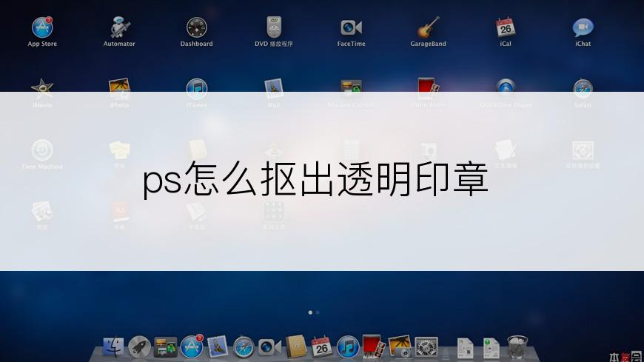The image size is (644, 362).
Task: Launch Safari from the Launchpad grid
Action: tap(583, 89)
